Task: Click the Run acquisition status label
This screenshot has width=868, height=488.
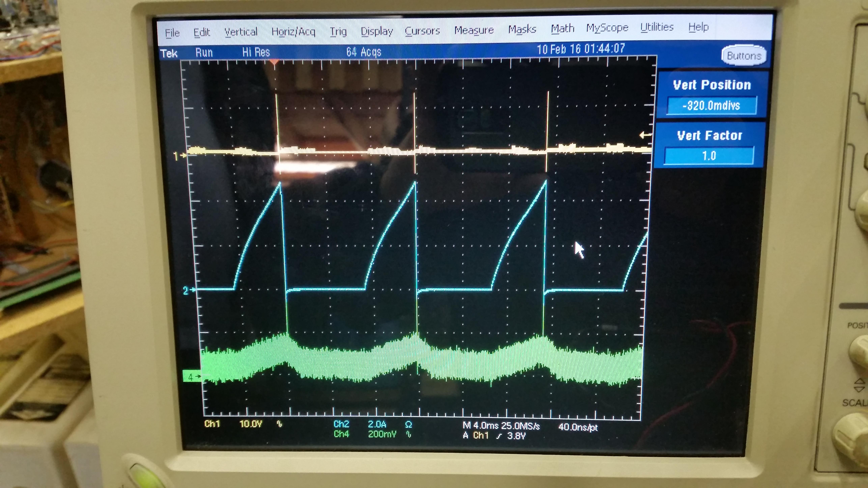Action: 204,53
